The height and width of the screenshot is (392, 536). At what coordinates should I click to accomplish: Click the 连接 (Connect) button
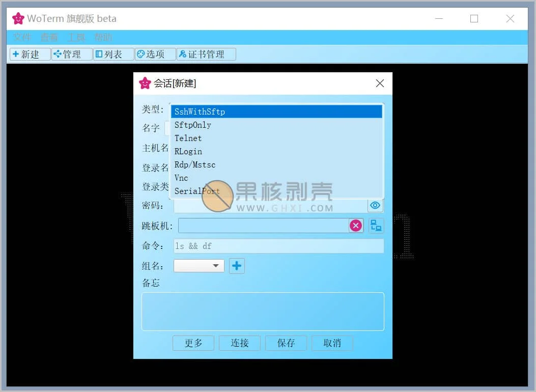tap(239, 343)
